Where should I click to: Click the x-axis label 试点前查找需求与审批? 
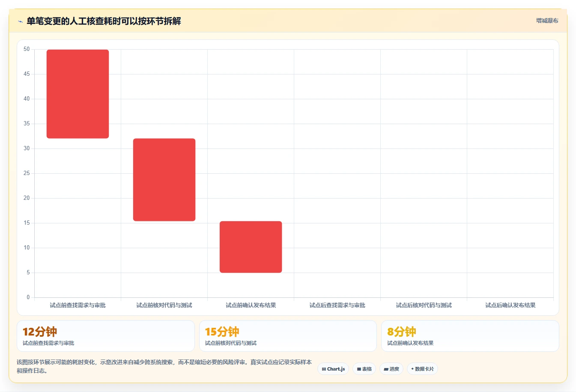point(78,305)
